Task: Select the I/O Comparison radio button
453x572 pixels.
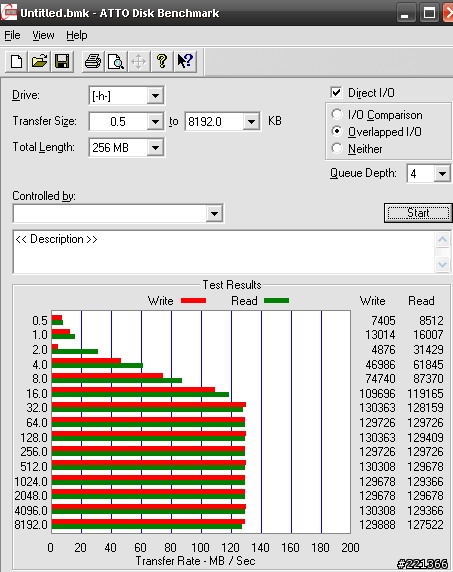Action: pos(337,115)
